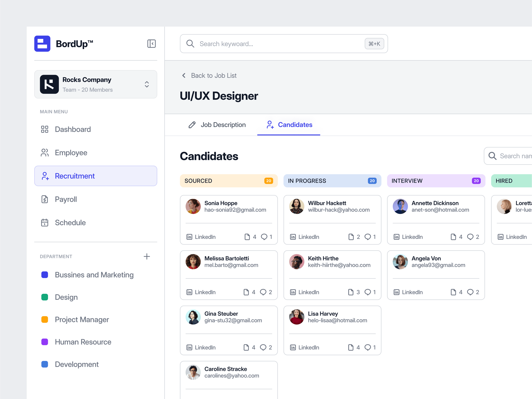Open Caroline Stracke's candidate card thumbnail

click(193, 372)
